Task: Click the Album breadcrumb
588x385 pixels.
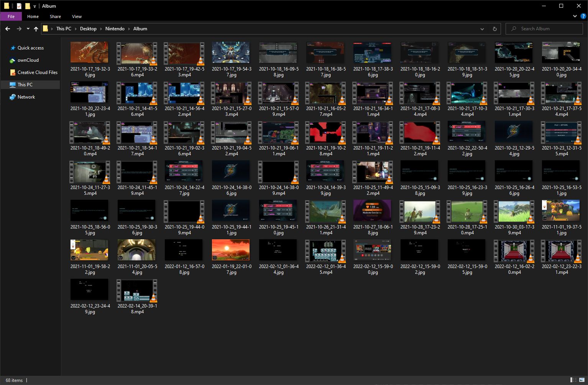Action: [140, 29]
